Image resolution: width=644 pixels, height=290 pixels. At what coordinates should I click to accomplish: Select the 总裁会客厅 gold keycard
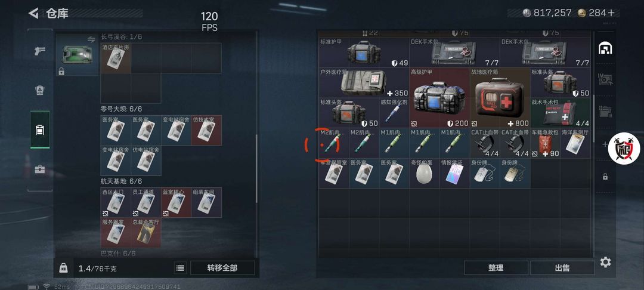click(146, 233)
